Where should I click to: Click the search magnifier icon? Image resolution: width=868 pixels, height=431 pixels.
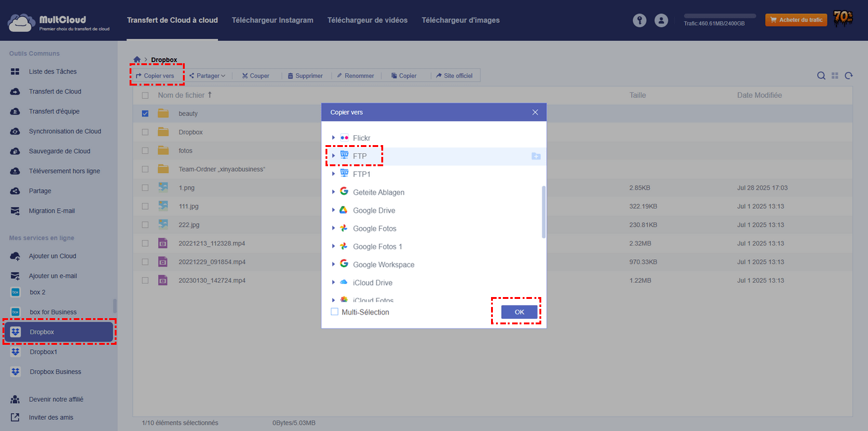pyautogui.click(x=821, y=76)
